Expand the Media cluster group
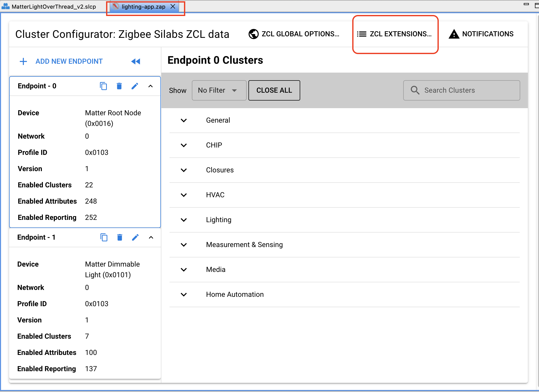Image resolution: width=539 pixels, height=392 pixels. pos(184,270)
